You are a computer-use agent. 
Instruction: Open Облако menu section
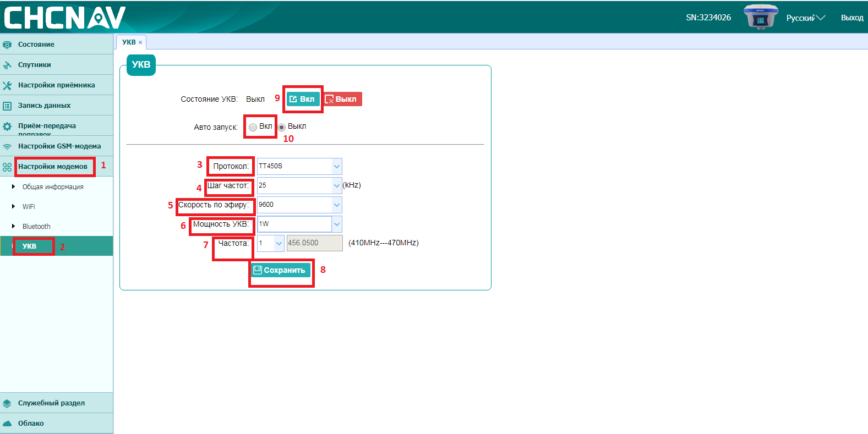click(x=57, y=424)
